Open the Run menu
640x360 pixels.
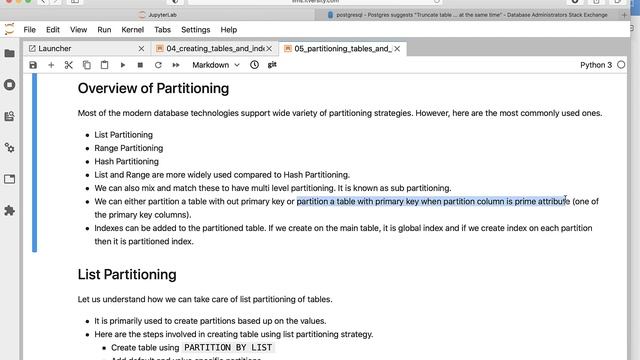click(104, 30)
